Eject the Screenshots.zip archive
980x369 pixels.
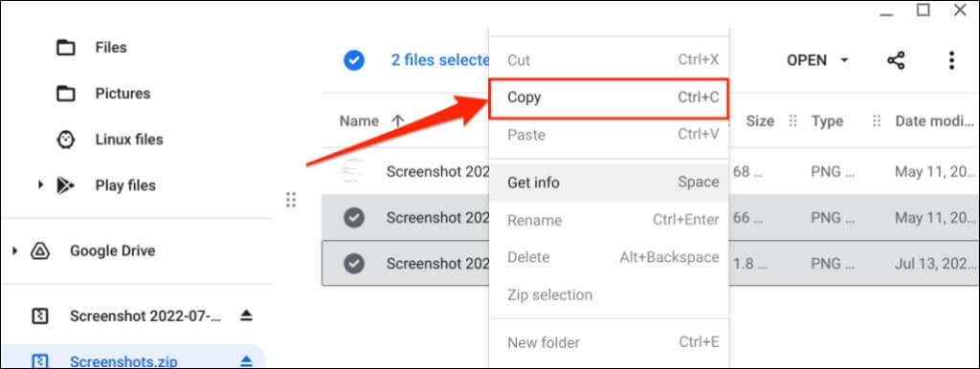pos(246,361)
